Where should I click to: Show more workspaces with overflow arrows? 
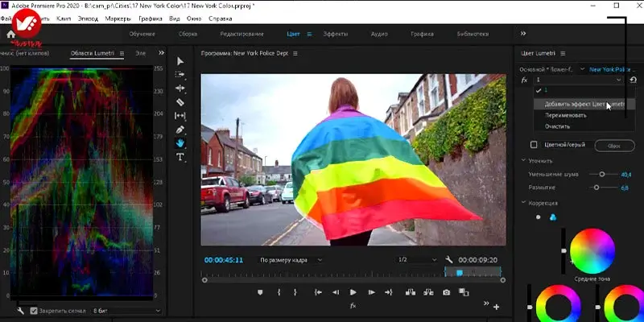[x=522, y=34]
